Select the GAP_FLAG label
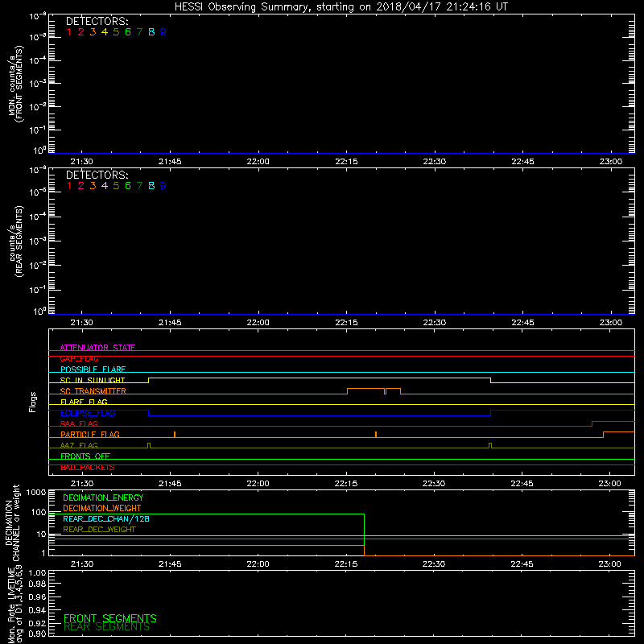644x644 pixels. coord(79,359)
